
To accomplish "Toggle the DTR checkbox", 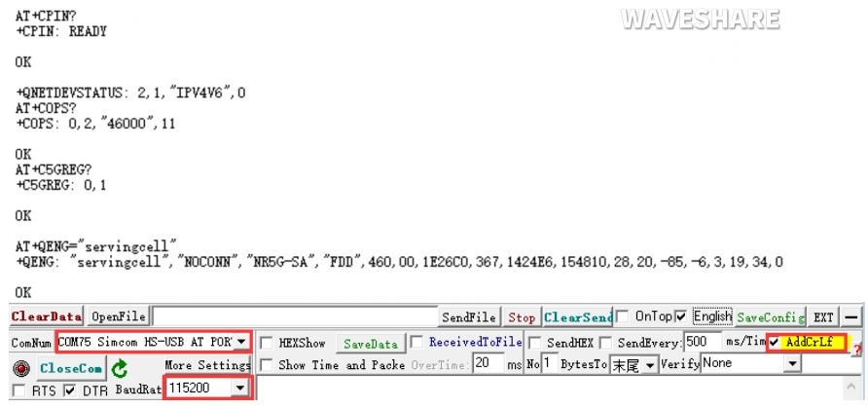I will coord(69,390).
